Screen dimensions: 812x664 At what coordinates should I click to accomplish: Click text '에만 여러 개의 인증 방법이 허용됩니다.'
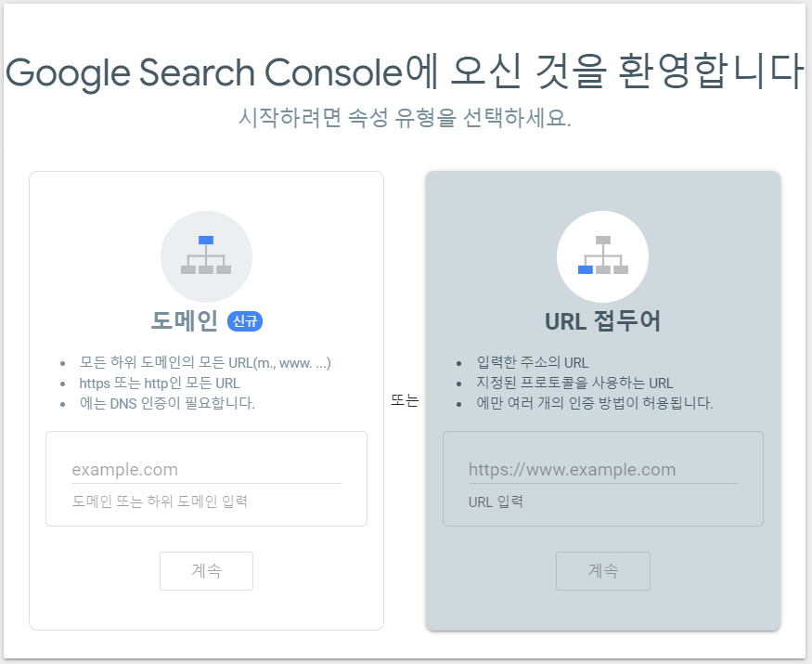click(595, 403)
